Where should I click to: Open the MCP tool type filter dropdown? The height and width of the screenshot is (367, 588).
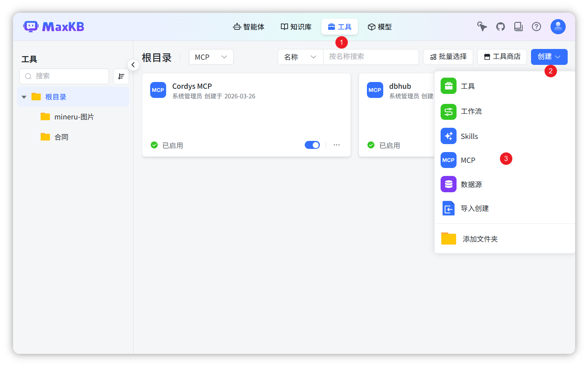pyautogui.click(x=211, y=57)
